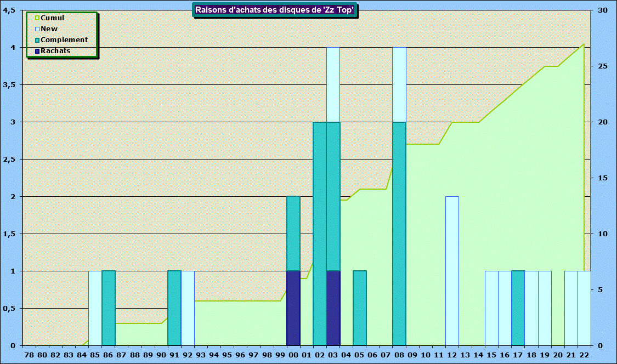Viewport: 617px width, 364px height.
Task: Click the Complement bar for year 05
Action: point(360,308)
